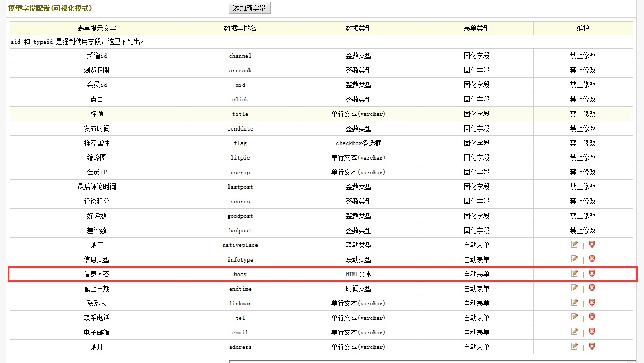Select the 数据类型 column header
The height and width of the screenshot is (363, 644).
coord(358,29)
